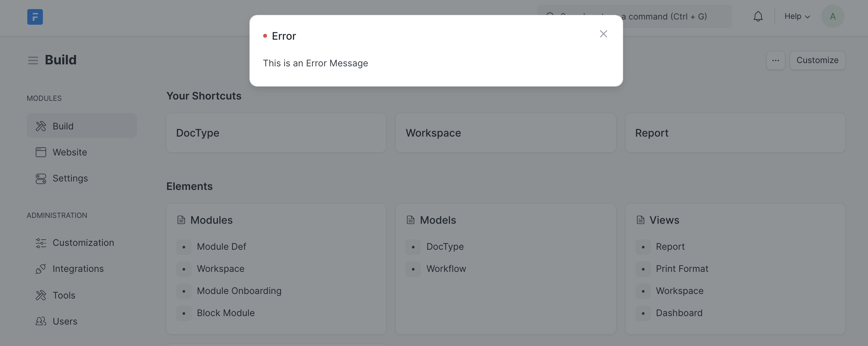Click the Tools icon in Administration
Viewport: 868px width, 346px height.
coord(41,295)
